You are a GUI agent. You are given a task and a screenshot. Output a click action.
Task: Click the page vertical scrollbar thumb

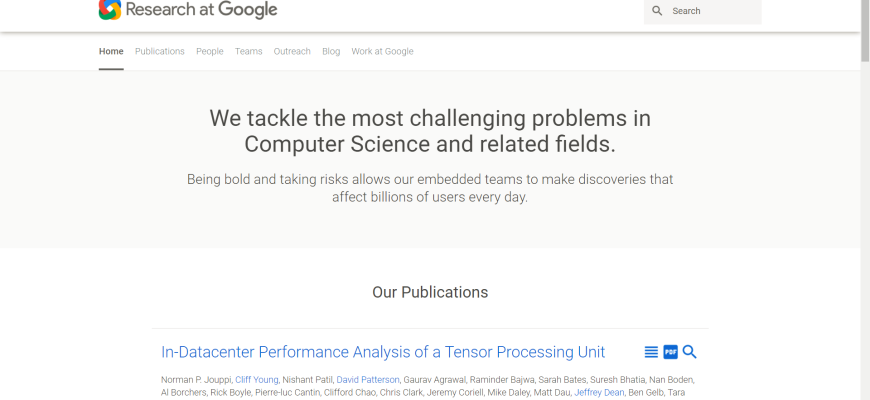864,30
